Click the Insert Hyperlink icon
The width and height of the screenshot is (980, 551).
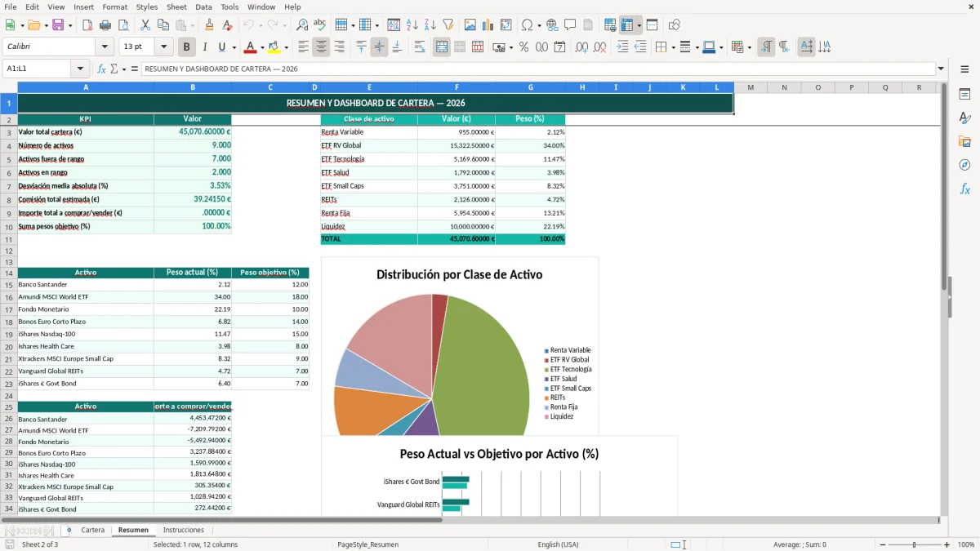tap(553, 25)
